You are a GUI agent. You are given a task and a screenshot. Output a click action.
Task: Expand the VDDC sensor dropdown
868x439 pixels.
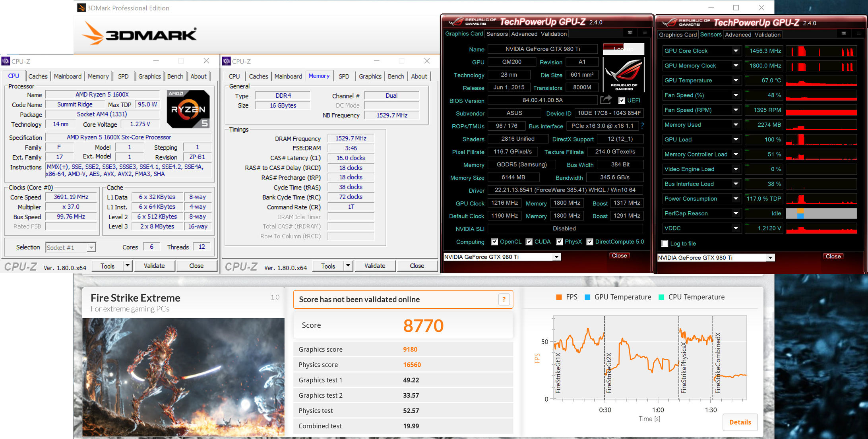point(736,228)
